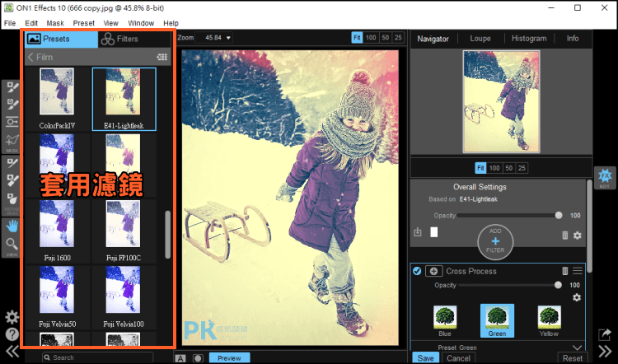Open Cross Process settings gear
This screenshot has width=618, height=364.
[577, 297]
